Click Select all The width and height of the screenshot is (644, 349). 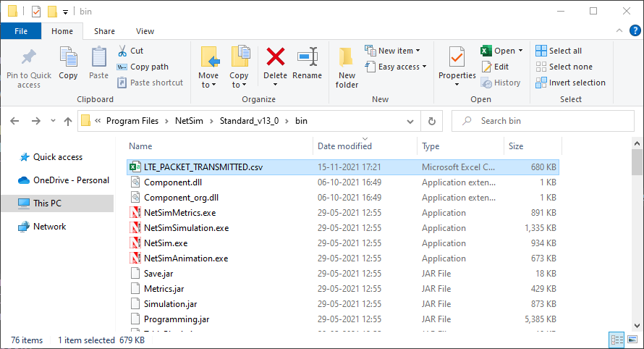click(559, 51)
